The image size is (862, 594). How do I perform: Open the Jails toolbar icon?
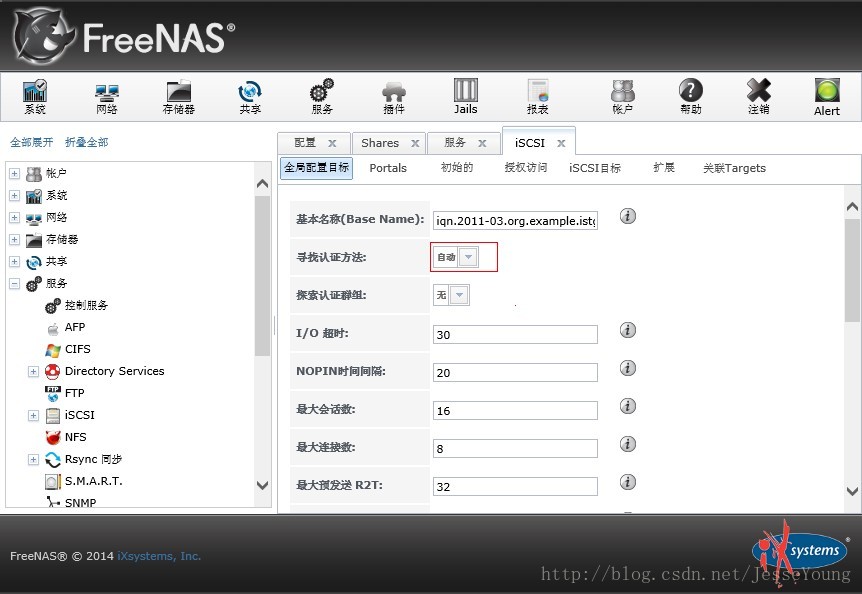pos(466,96)
